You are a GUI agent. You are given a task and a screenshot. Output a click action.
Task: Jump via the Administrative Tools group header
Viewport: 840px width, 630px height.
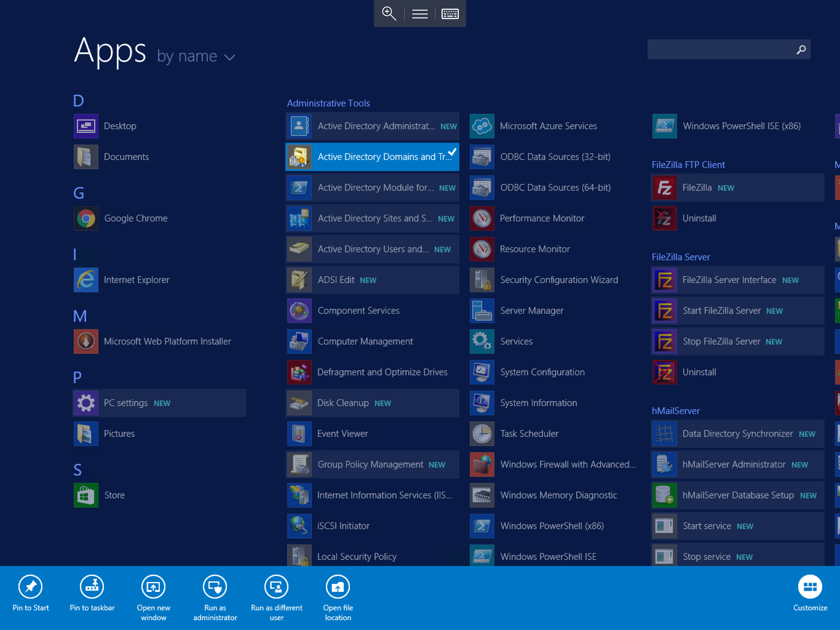click(x=328, y=103)
